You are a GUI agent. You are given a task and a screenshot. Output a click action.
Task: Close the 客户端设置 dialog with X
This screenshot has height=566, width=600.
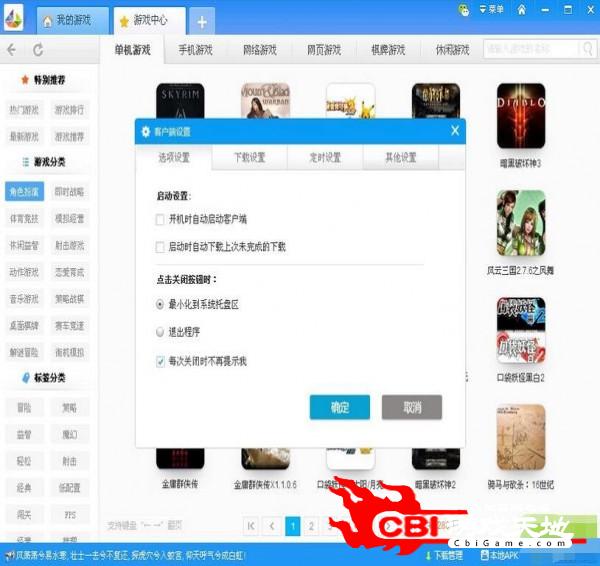pos(455,131)
